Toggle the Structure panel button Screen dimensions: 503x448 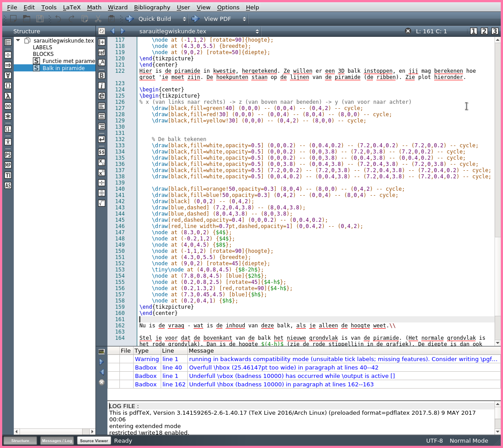pyautogui.click(x=20, y=440)
